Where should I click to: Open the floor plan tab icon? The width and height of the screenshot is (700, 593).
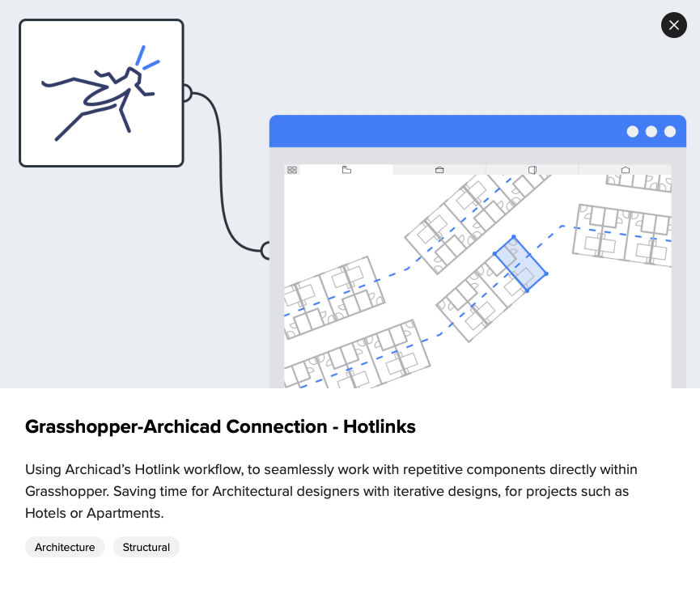[x=346, y=170]
